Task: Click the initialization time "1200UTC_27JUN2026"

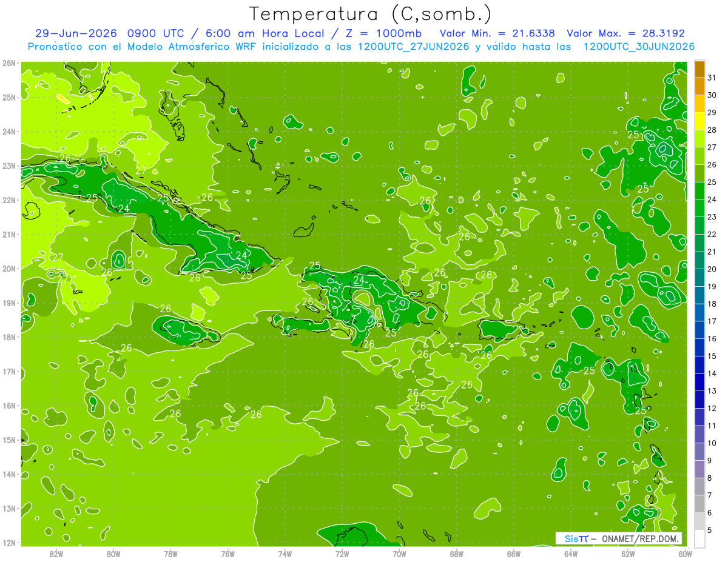Action: tap(414, 47)
